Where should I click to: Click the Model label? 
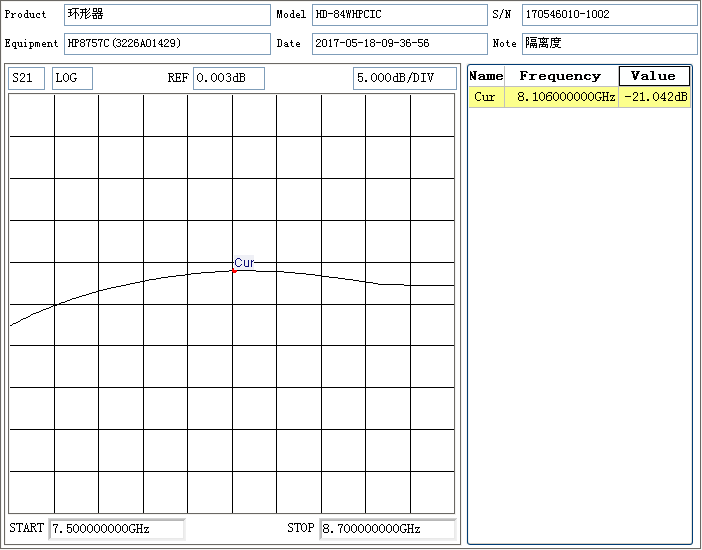pos(291,15)
